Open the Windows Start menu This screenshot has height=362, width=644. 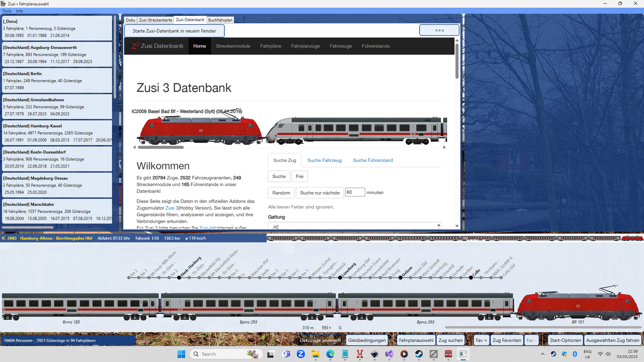[x=181, y=354]
